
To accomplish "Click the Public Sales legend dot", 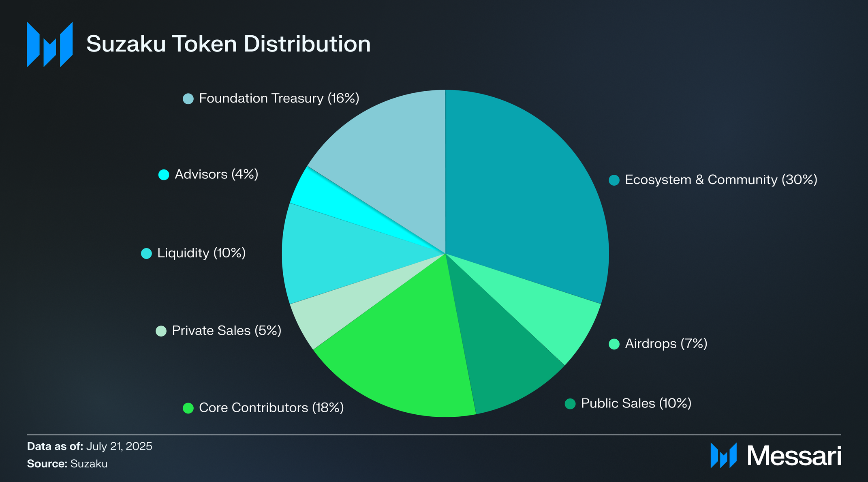I will click(570, 404).
